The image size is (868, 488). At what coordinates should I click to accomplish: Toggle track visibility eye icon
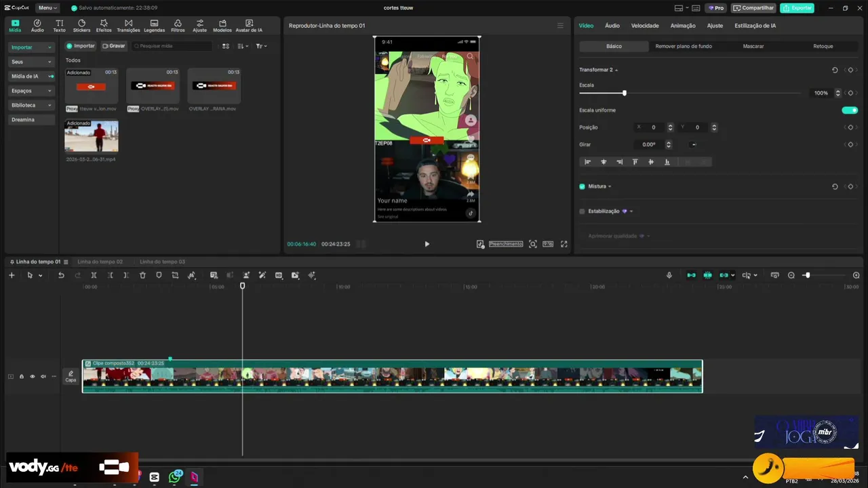click(32, 376)
